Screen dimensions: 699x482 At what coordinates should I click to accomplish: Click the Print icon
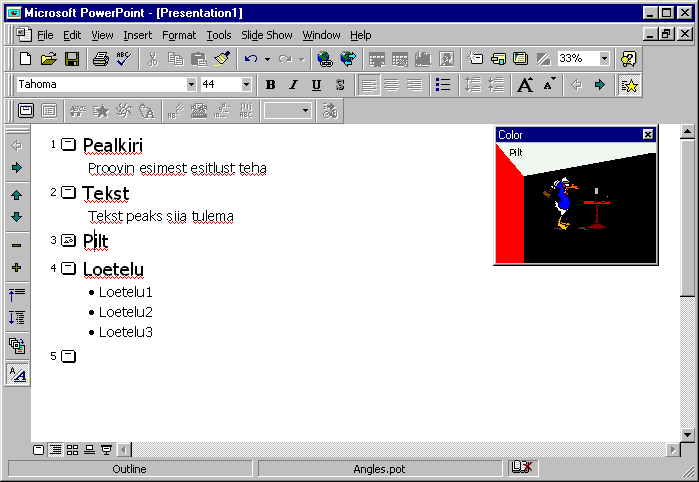tap(101, 59)
